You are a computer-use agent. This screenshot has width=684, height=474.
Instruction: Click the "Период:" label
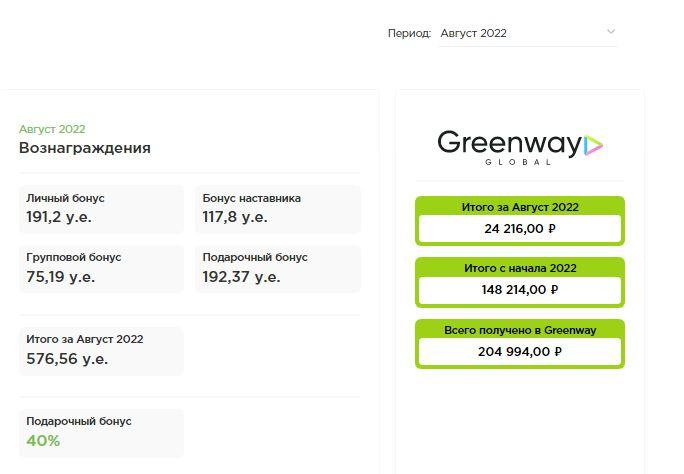pos(409,33)
